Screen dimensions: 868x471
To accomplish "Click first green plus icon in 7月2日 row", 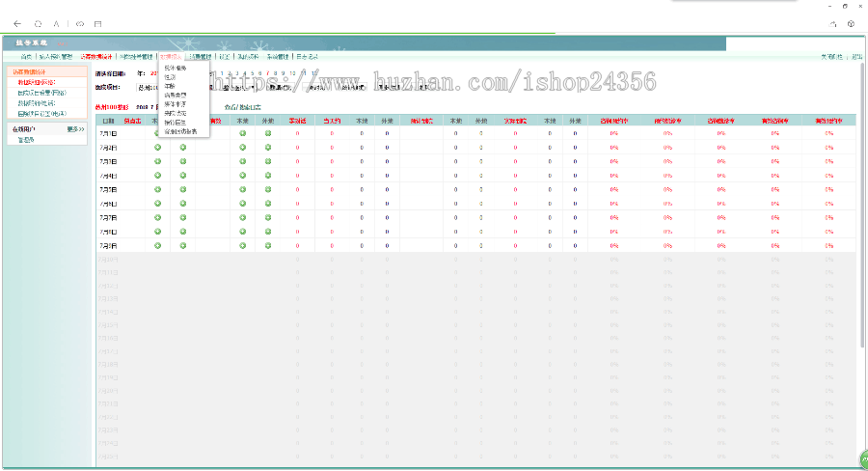I will coord(158,148).
